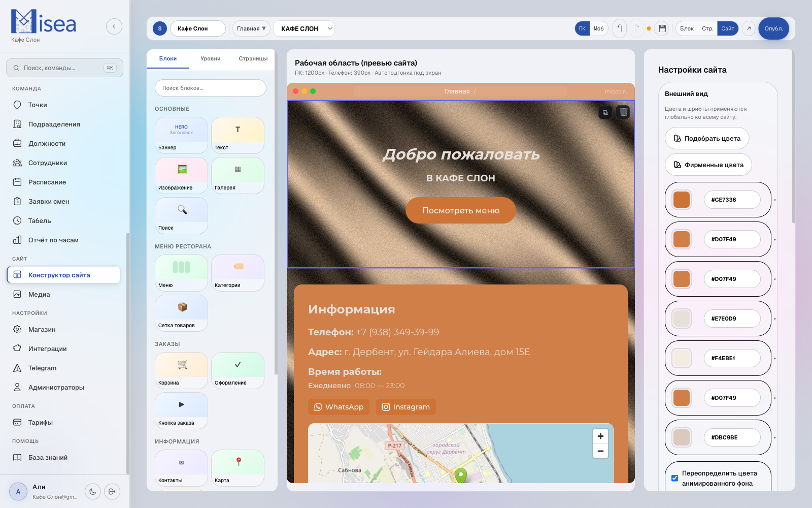Expand options arrow beside the #CE7336 color
Screen dimensions: 812x508
coord(775,200)
